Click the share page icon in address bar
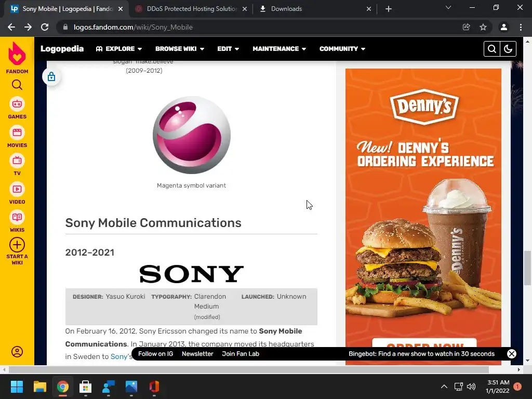Screen dimensions: 532x399 [466, 27]
